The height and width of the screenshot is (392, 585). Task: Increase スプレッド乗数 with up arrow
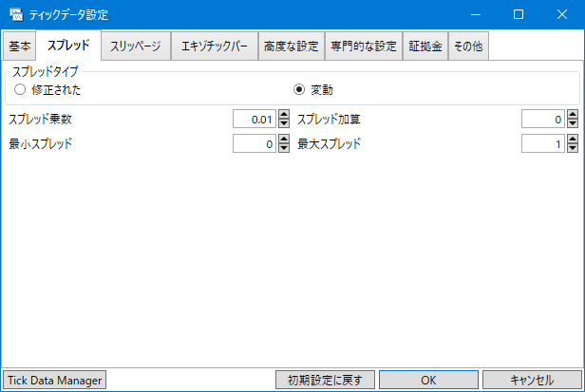(x=284, y=114)
